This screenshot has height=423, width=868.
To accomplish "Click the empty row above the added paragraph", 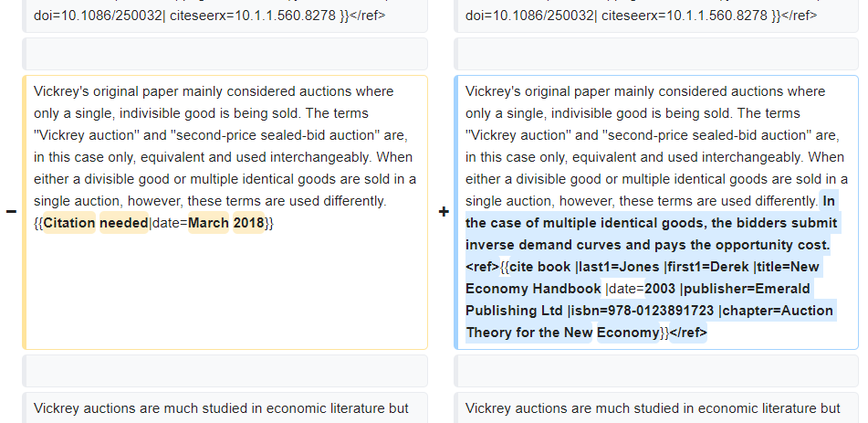I will click(x=656, y=54).
